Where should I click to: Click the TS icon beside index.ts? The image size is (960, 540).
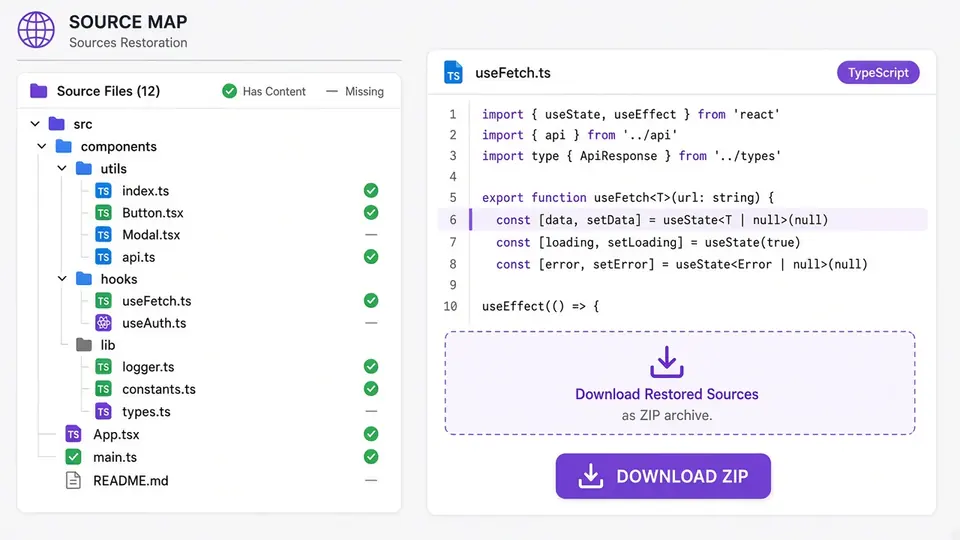point(103,191)
